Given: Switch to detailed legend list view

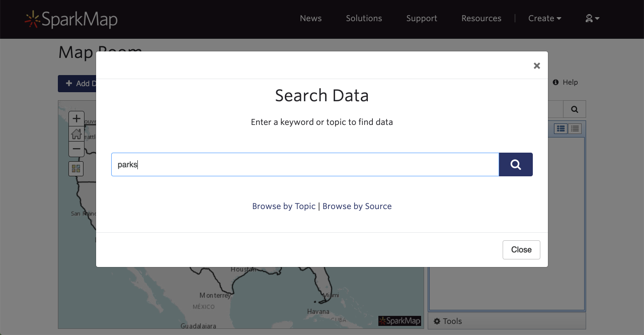Looking at the screenshot, I should click(560, 129).
